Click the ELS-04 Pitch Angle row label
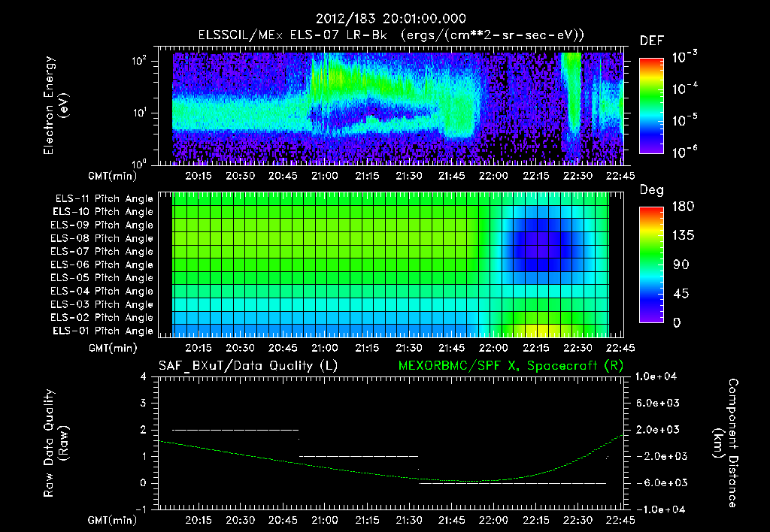 point(102,291)
